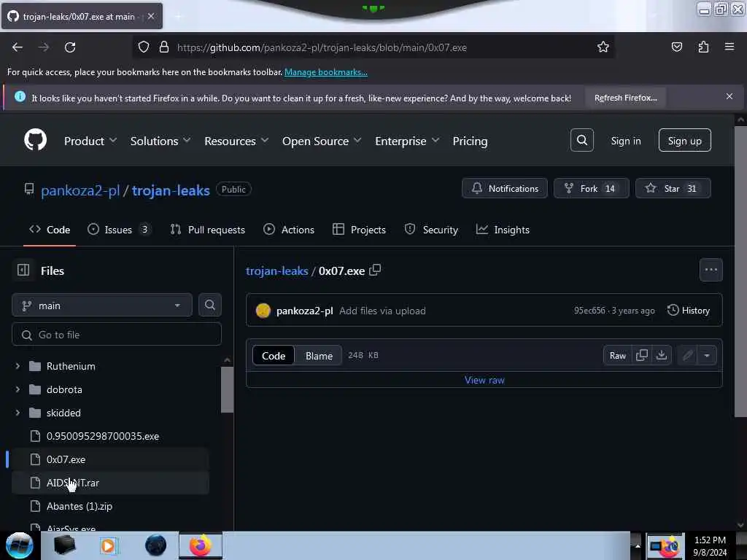Open the Firefox extensions puzzle icon
This screenshot has width=747, height=560.
click(703, 47)
